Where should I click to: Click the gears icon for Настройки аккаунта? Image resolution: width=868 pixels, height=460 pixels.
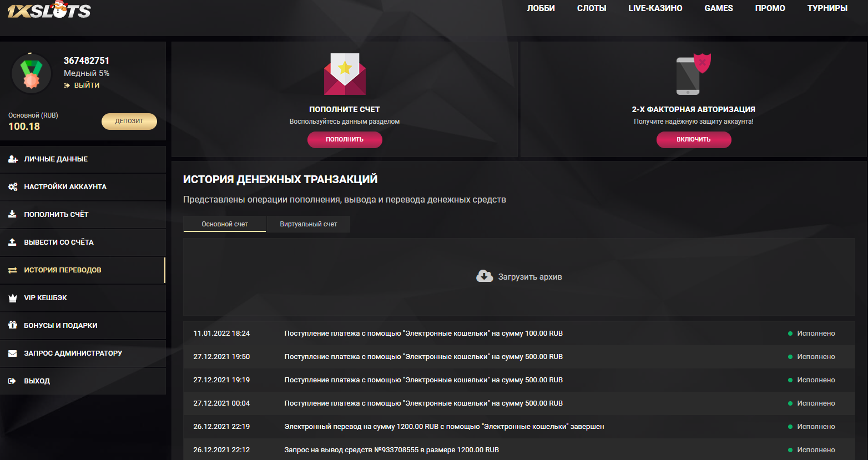pos(13,187)
